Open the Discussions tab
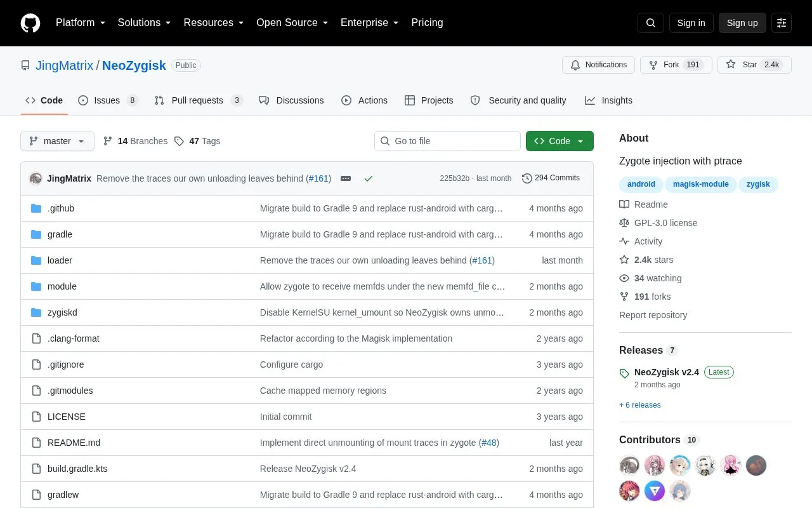This screenshot has height=508, width=812. 291,100
